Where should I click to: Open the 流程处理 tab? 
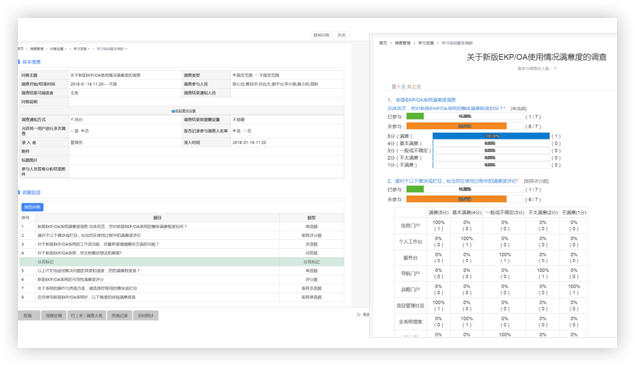[x=53, y=315]
